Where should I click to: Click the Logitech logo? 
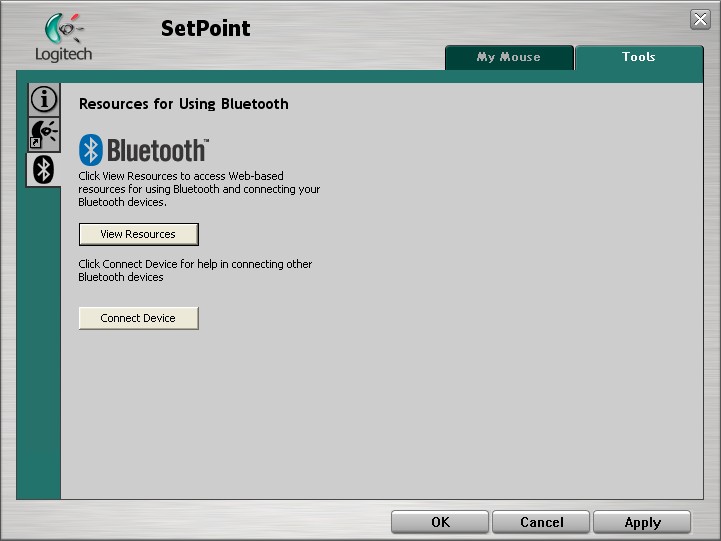click(x=64, y=37)
